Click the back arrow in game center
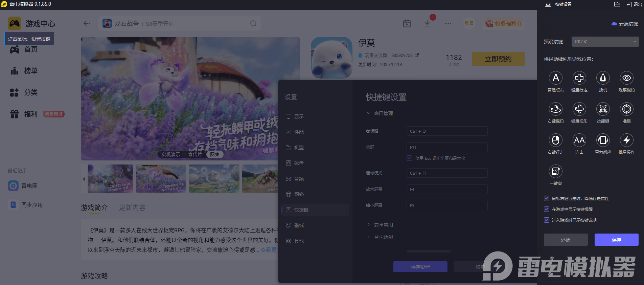The image size is (644, 285). point(87,23)
